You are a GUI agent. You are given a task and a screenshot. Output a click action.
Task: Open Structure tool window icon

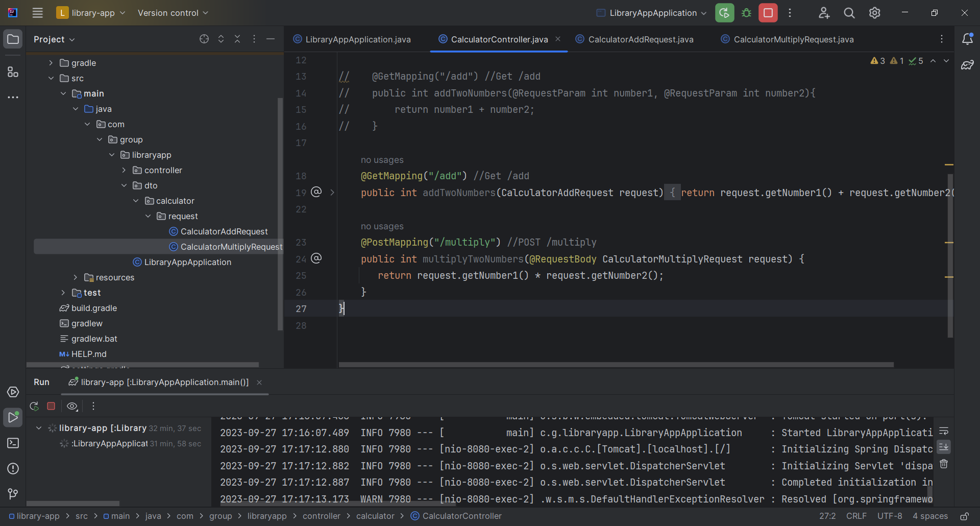(x=13, y=72)
